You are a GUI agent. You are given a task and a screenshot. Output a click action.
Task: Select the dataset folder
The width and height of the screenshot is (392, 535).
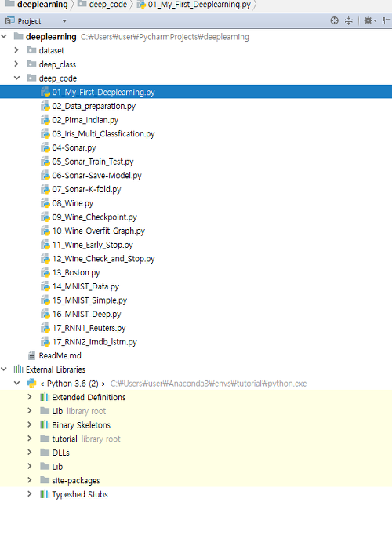pyautogui.click(x=52, y=50)
